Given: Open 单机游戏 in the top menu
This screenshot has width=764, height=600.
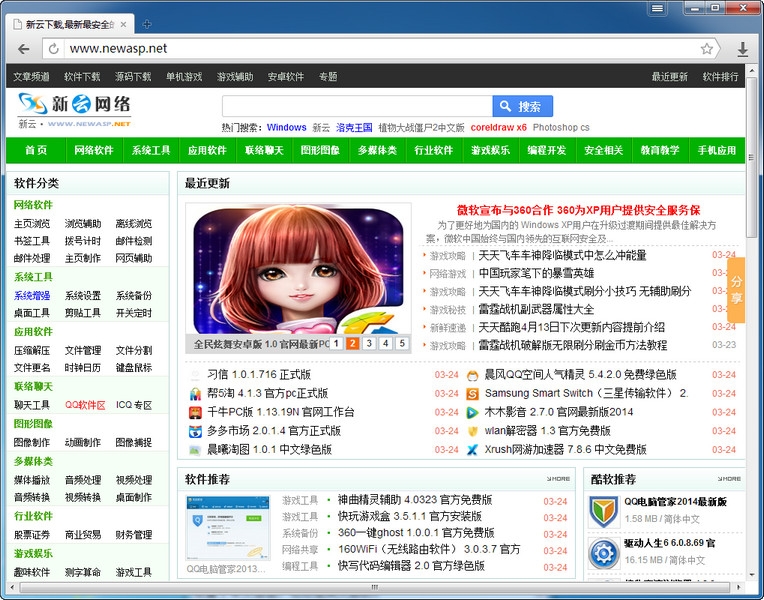Looking at the screenshot, I should pos(184,77).
